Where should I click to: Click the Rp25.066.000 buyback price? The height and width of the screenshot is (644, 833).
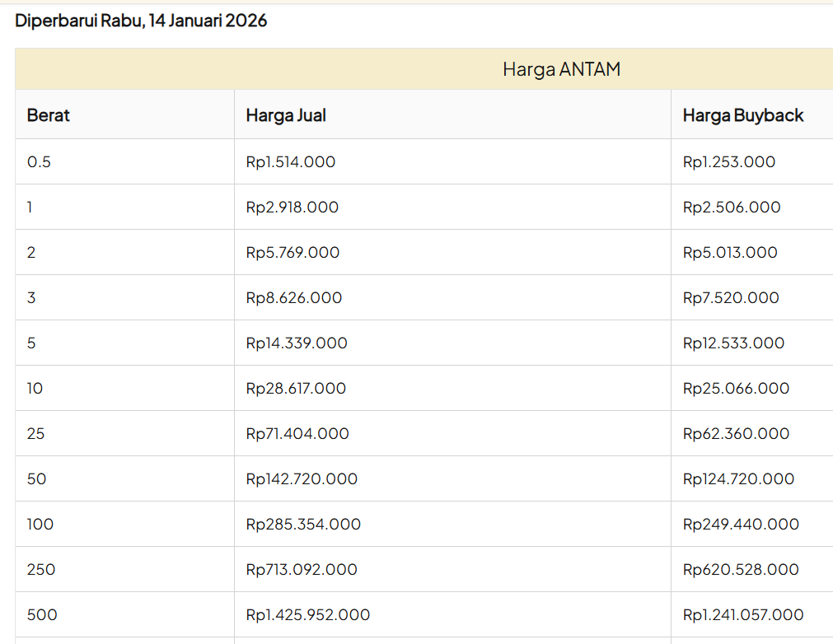pyautogui.click(x=736, y=389)
